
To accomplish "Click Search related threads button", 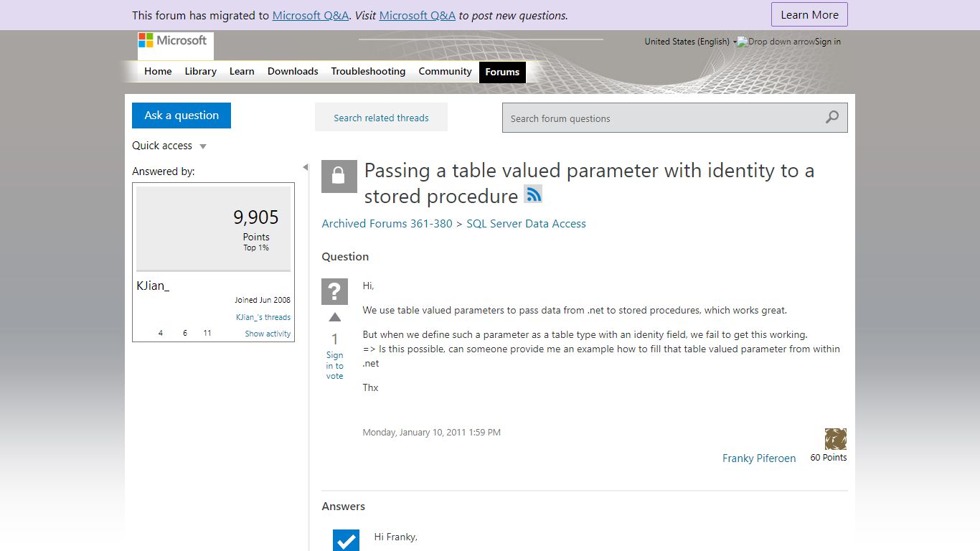I will point(381,118).
